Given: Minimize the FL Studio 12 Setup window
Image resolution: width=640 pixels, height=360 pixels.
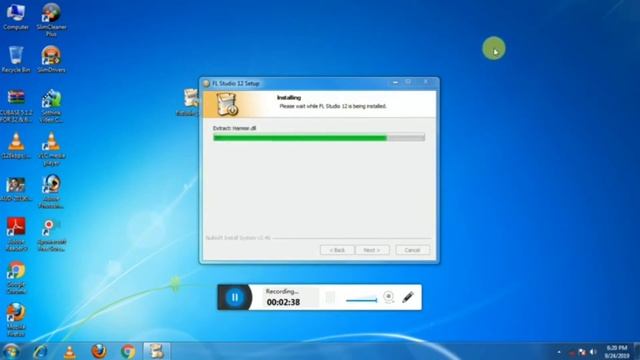Looking at the screenshot, I should [x=395, y=82].
